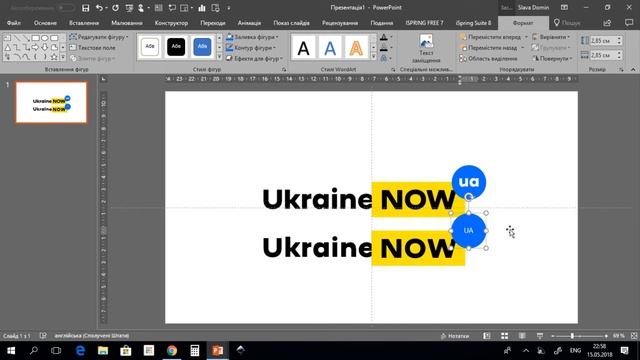Expand the shapes gallery More arrow
Screen dimensions: 640x360
63,57
